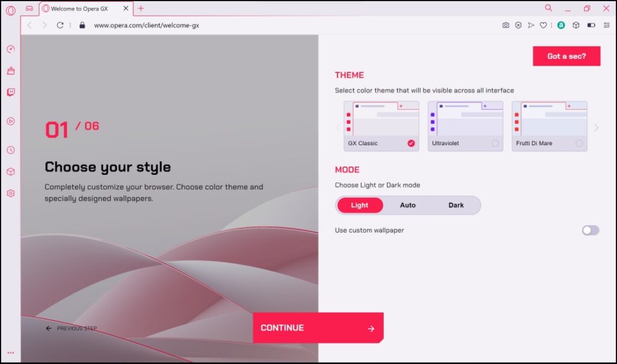The height and width of the screenshot is (364, 617).
Task: Open History clock icon in sidebar
Action: [11, 150]
